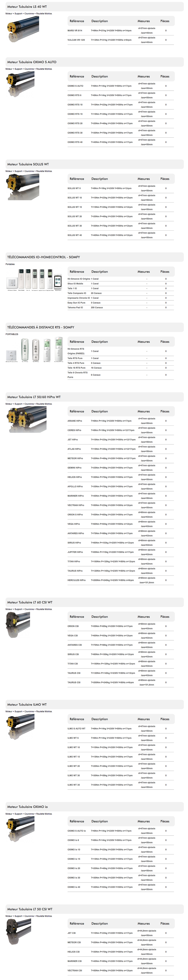Select the 'Moteur Tubulaire ILMO WT' heading

coord(27,705)
